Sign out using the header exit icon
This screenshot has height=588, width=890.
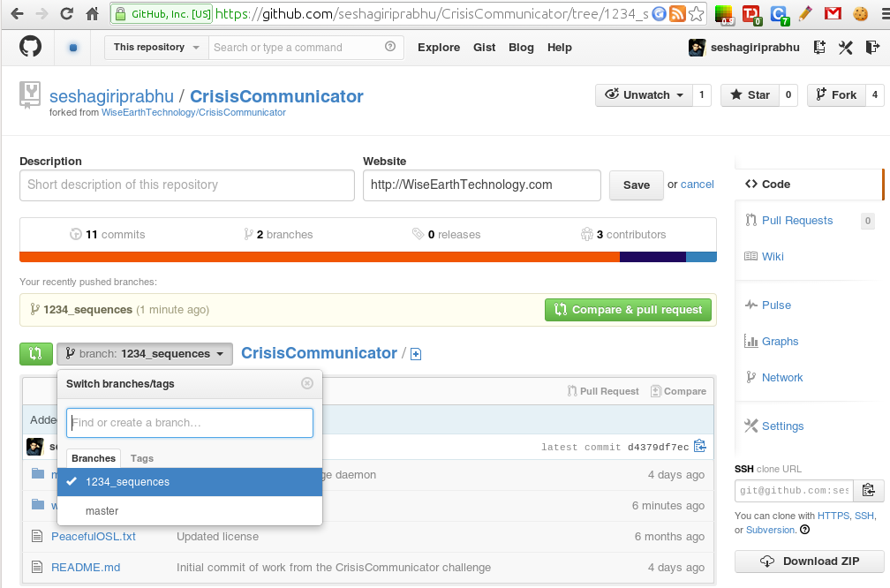pos(871,48)
